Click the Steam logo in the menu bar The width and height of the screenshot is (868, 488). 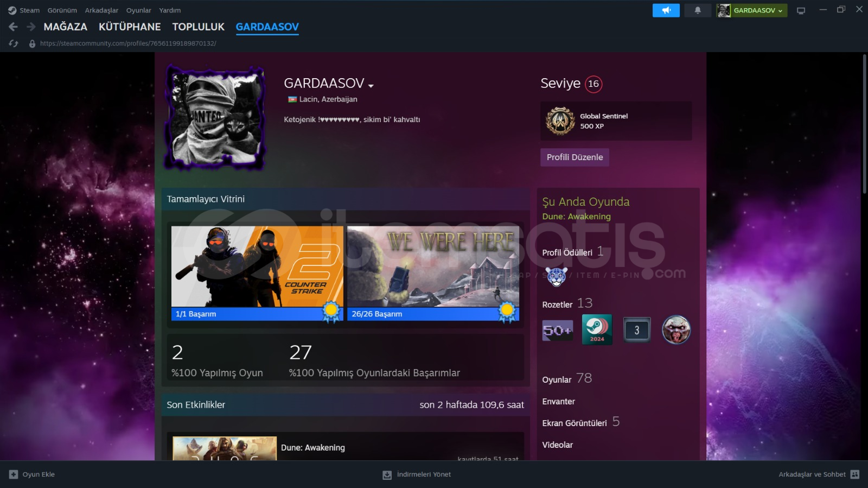[x=12, y=10]
